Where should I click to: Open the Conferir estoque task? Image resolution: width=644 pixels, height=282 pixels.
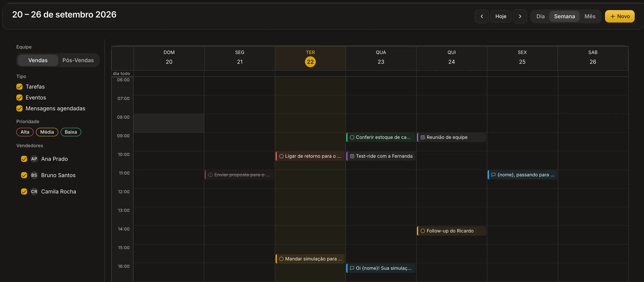click(381, 137)
